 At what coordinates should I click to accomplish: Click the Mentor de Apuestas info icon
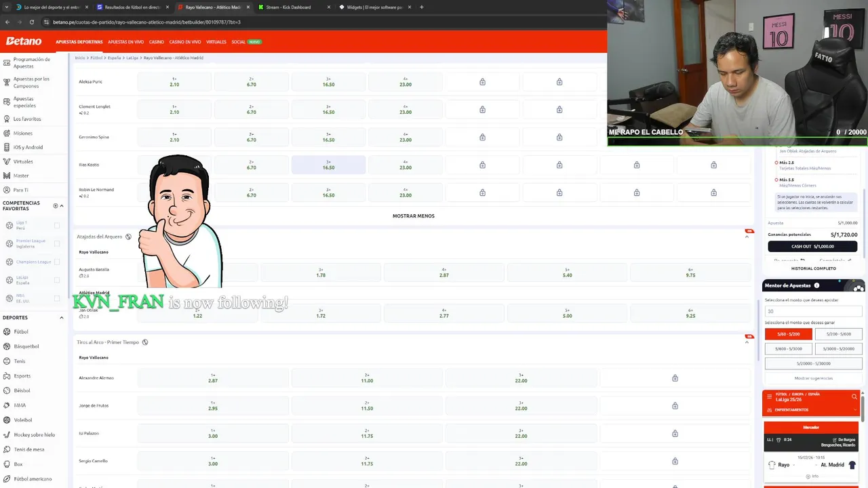click(x=816, y=285)
